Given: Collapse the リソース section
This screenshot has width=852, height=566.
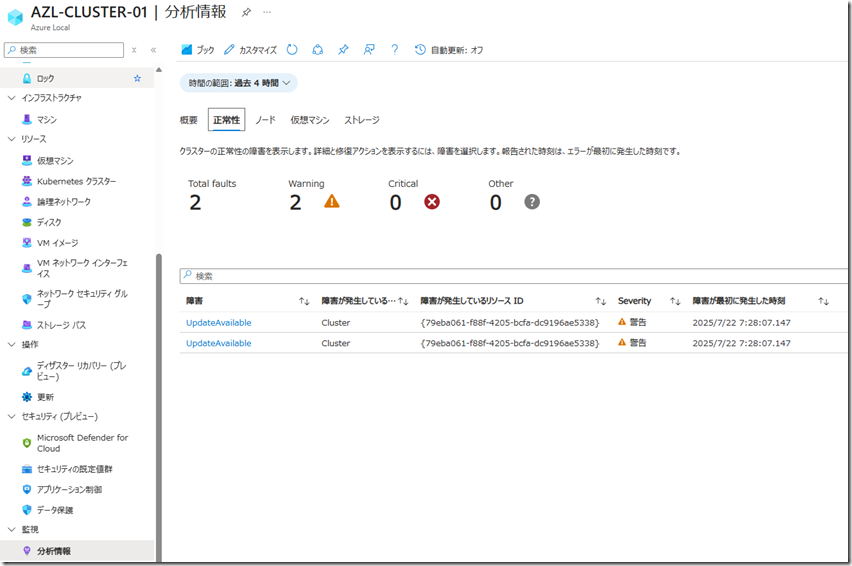Looking at the screenshot, I should click(11, 139).
